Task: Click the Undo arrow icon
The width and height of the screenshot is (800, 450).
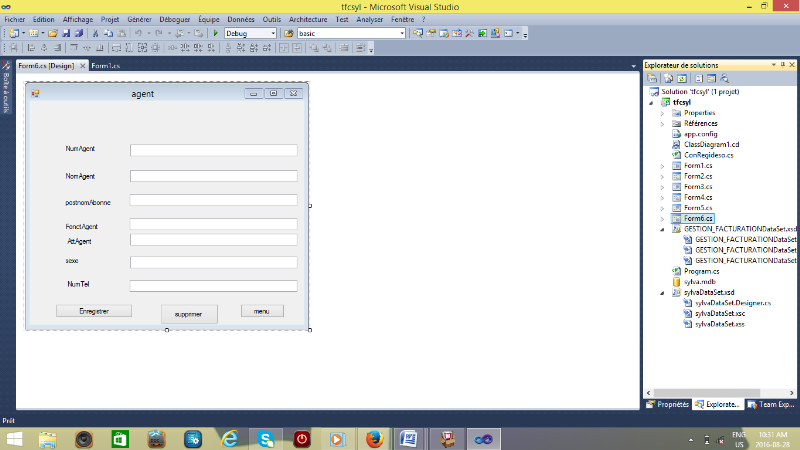Action: coord(138,33)
